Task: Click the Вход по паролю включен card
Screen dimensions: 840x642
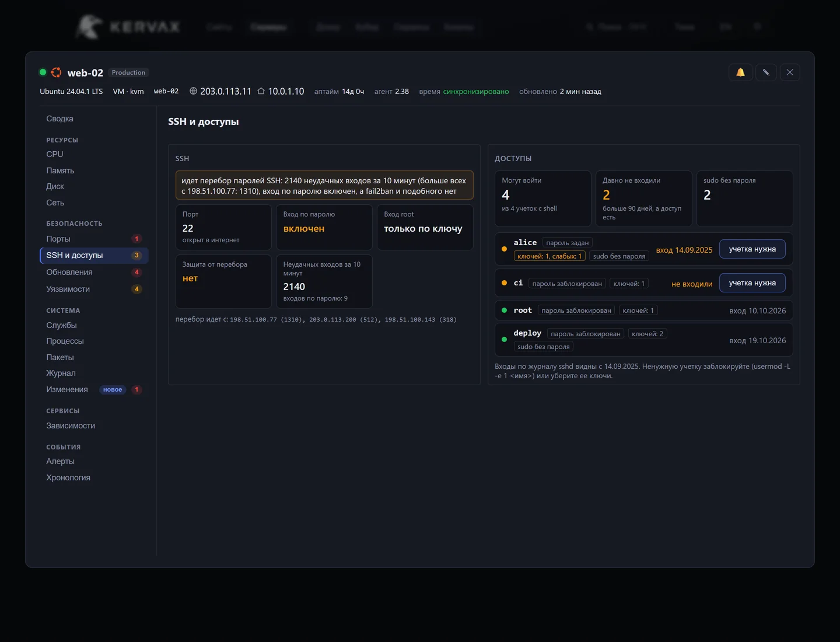Action: [x=324, y=227]
